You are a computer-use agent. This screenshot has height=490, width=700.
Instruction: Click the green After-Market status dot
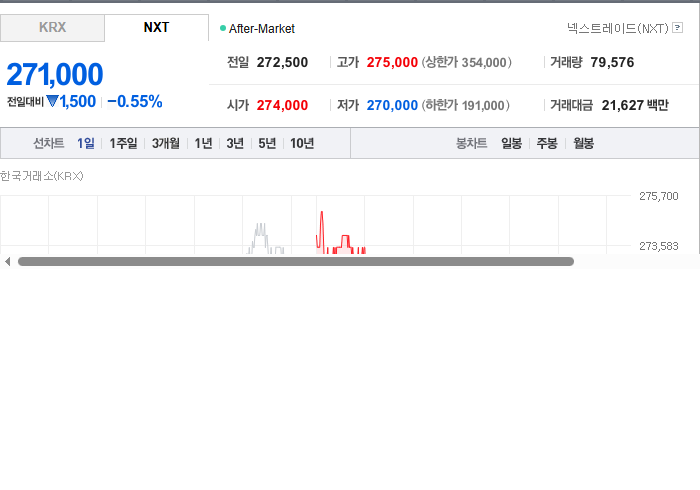click(x=223, y=28)
